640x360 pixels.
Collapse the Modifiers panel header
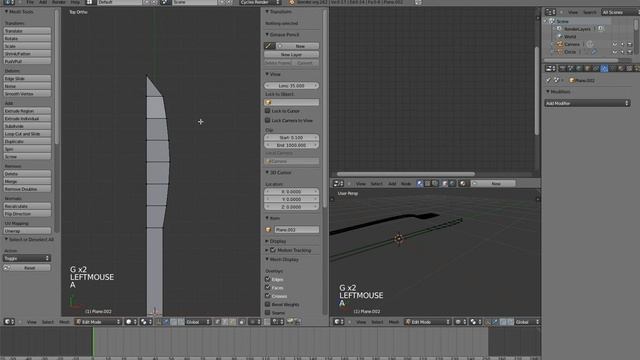(558, 92)
